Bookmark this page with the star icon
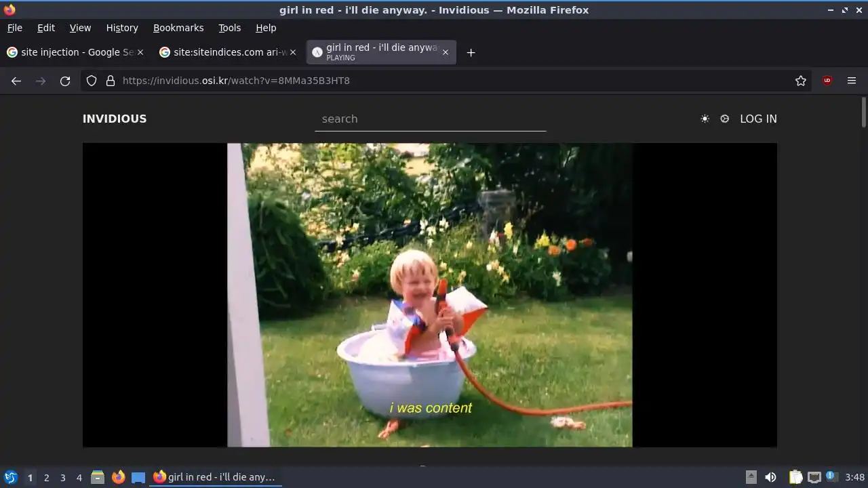868x488 pixels. [801, 81]
